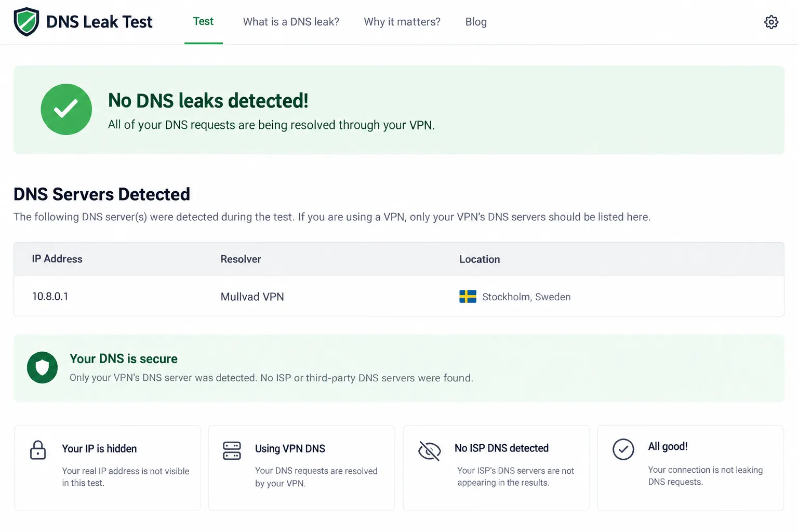Click the Your DNS is secure heading
The height and width of the screenshot is (532, 798).
(124, 358)
